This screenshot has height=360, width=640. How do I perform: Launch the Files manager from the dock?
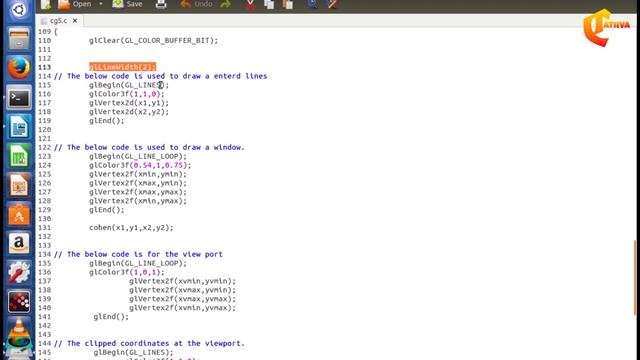click(x=19, y=40)
